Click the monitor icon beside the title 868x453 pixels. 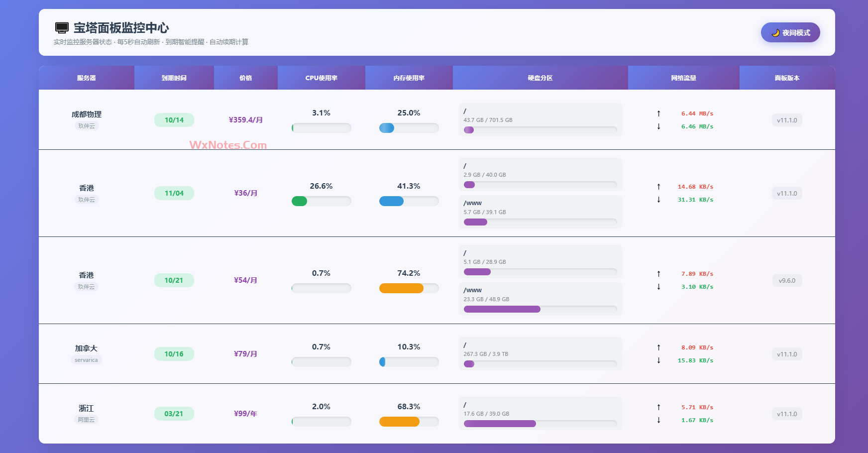(62, 28)
